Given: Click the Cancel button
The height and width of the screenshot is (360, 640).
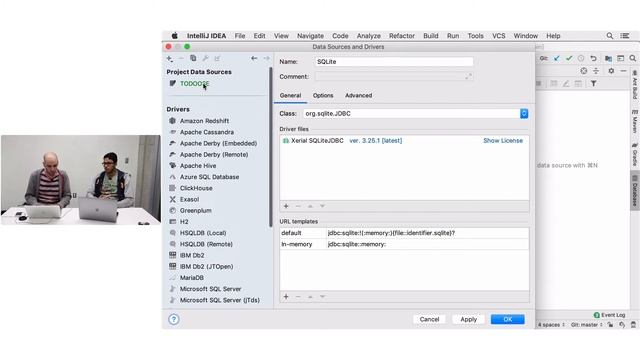Looking at the screenshot, I should (429, 319).
